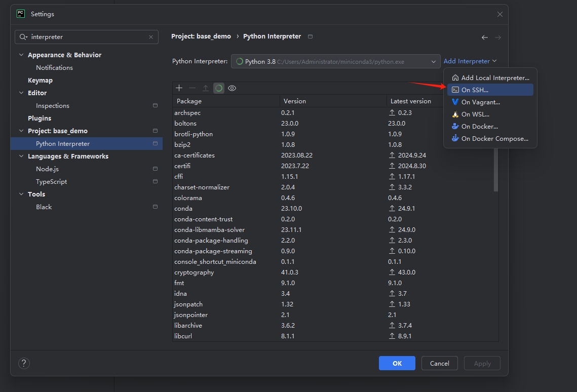Viewport: 577px width, 392px height.
Task: Open Node.js settings page
Action: tap(47, 169)
